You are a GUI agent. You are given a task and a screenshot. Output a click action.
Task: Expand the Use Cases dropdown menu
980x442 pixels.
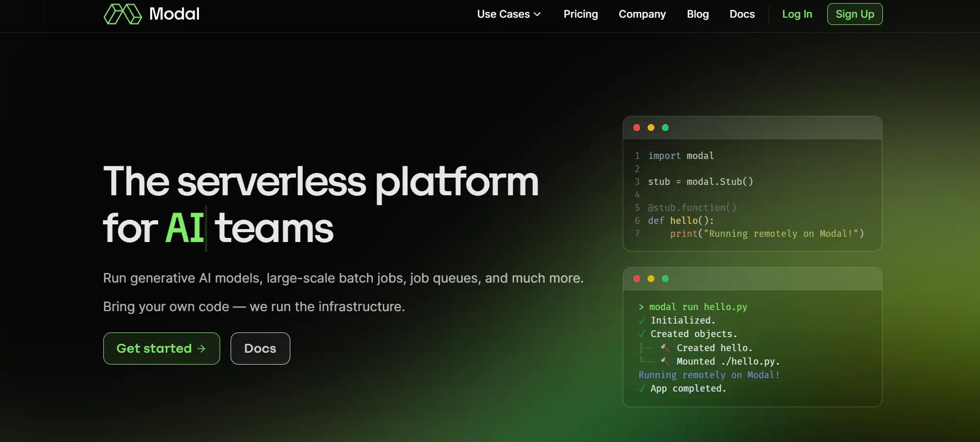coord(509,14)
